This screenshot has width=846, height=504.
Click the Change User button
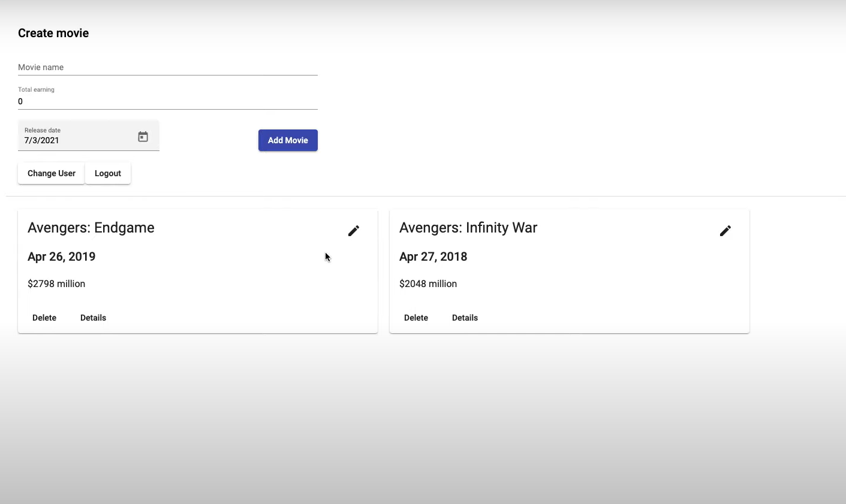click(x=52, y=173)
